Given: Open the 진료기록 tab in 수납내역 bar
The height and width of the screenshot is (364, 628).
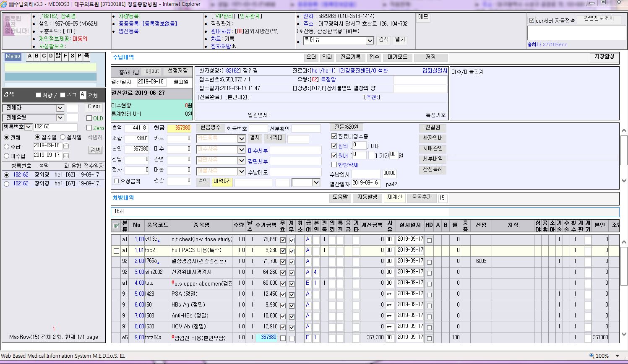Looking at the screenshot, I should 350,57.
